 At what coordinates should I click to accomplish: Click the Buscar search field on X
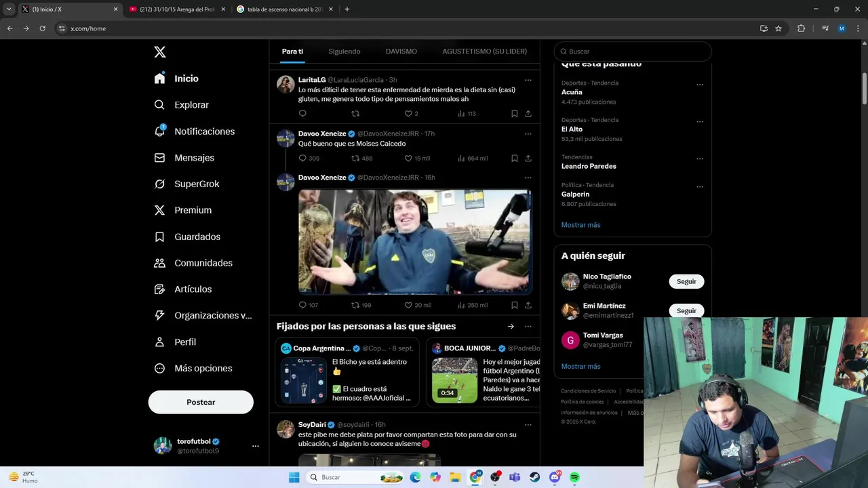click(633, 52)
